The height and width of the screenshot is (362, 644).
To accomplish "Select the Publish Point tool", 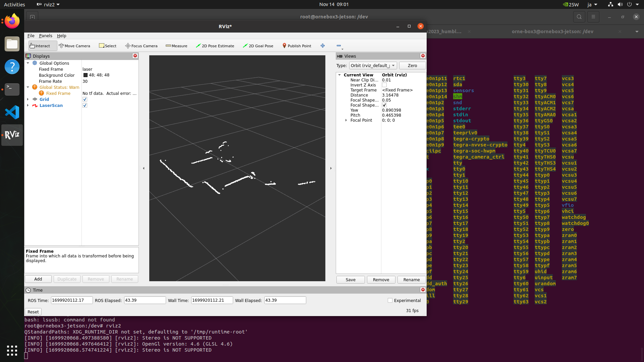I will coord(297,46).
